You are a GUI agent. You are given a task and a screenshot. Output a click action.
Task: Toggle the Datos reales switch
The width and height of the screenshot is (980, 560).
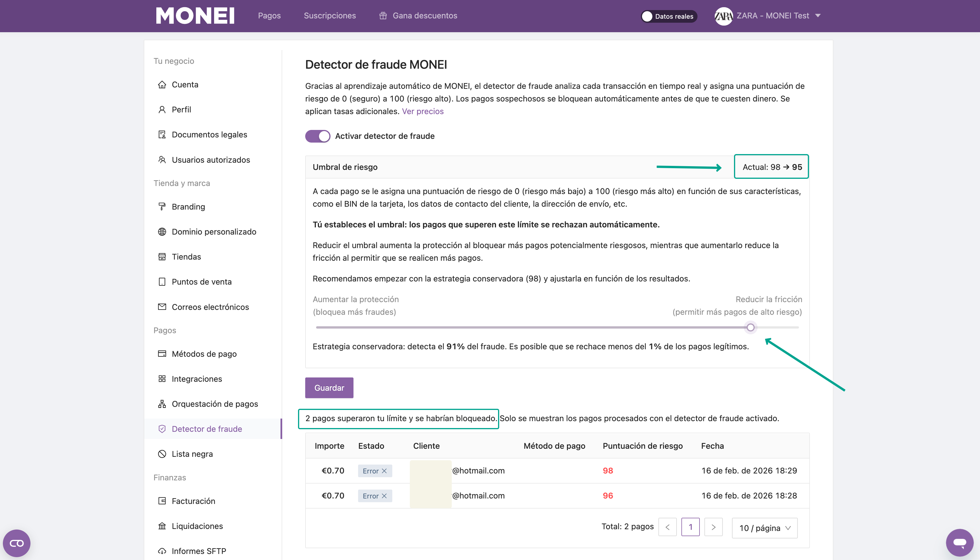pyautogui.click(x=668, y=16)
